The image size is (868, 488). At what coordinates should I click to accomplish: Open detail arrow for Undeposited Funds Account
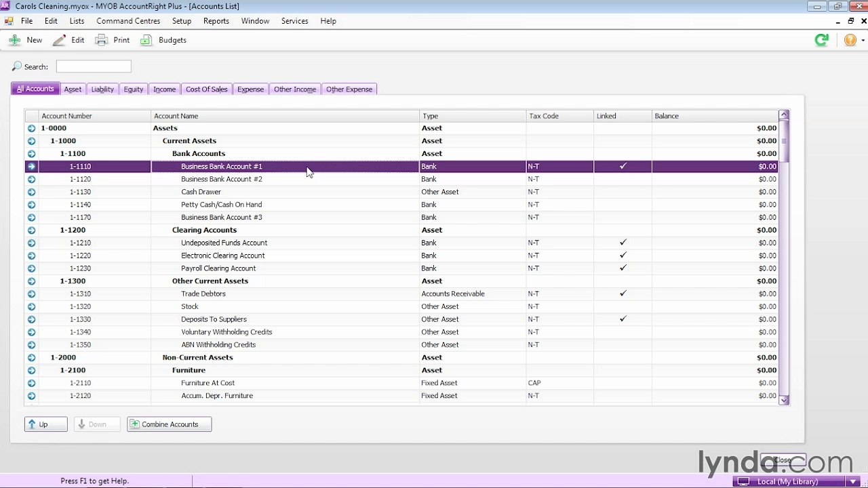[31, 243]
